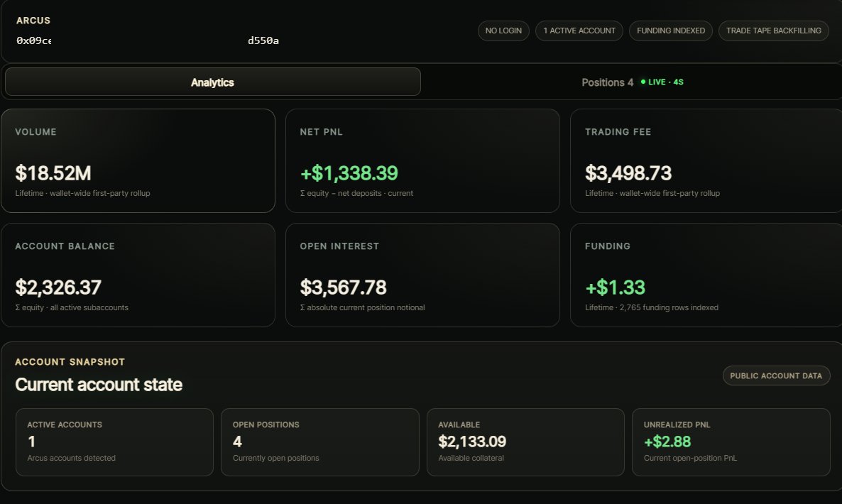Click the LIVE · 4S indicator text
Image resolution: width=842 pixels, height=504 pixels.
click(666, 82)
